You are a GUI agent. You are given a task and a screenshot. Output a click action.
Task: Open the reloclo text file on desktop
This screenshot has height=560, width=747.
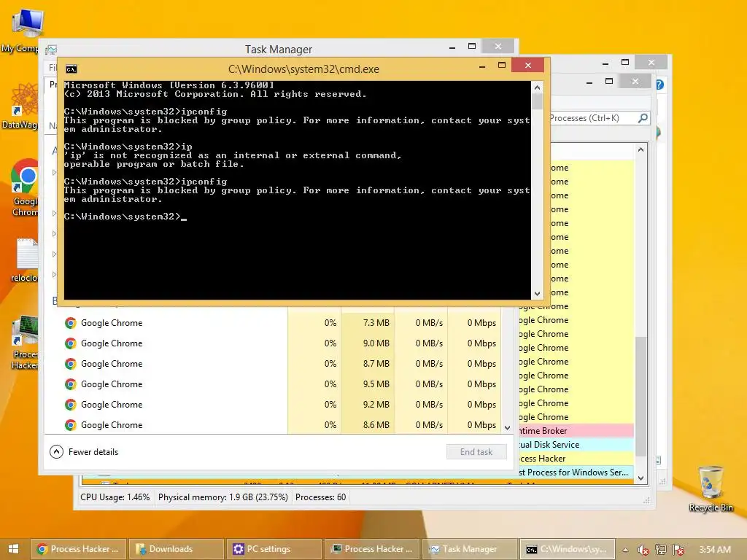coord(25,260)
